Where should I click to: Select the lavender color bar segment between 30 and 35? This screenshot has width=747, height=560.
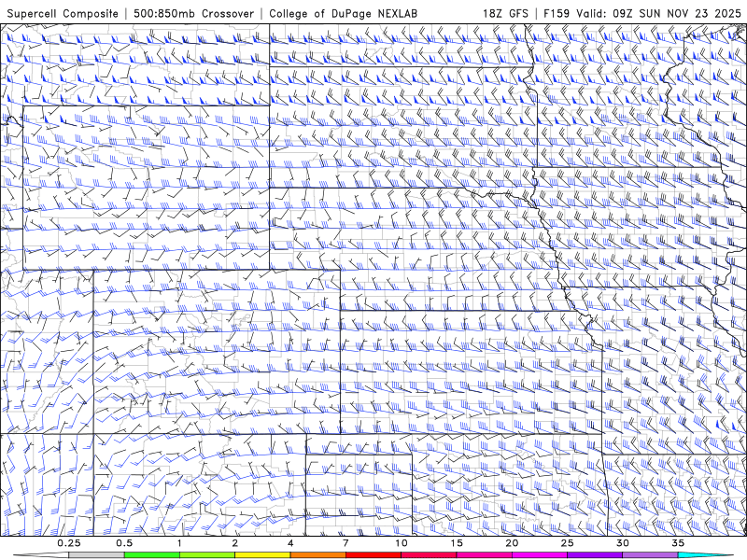click(x=650, y=555)
